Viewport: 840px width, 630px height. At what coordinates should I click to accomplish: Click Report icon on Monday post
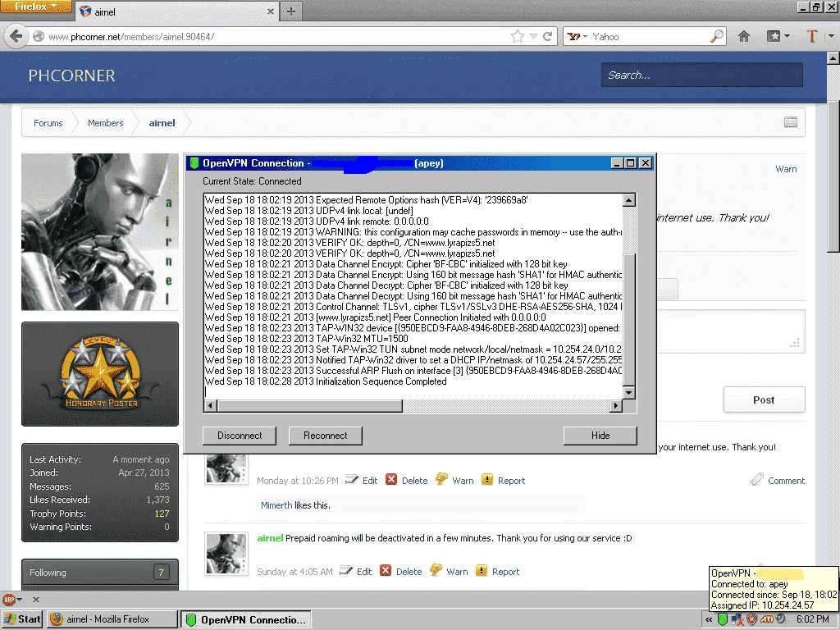487,479
